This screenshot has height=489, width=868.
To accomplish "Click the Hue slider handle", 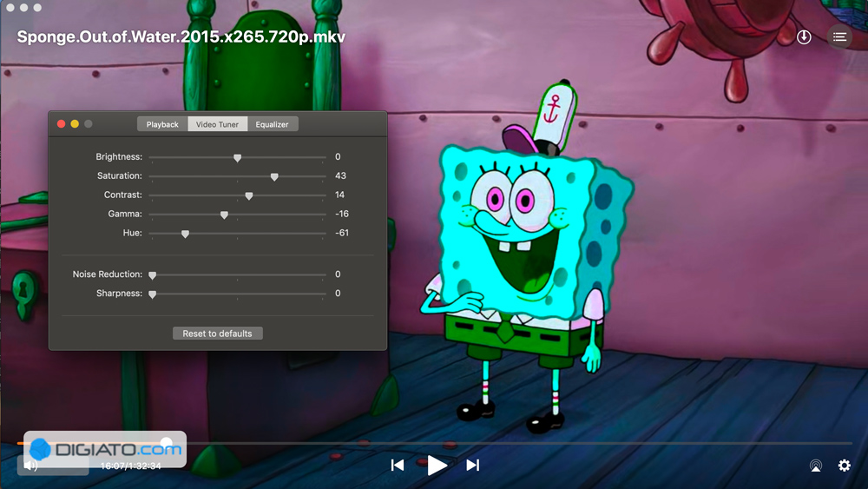I will coord(186,234).
